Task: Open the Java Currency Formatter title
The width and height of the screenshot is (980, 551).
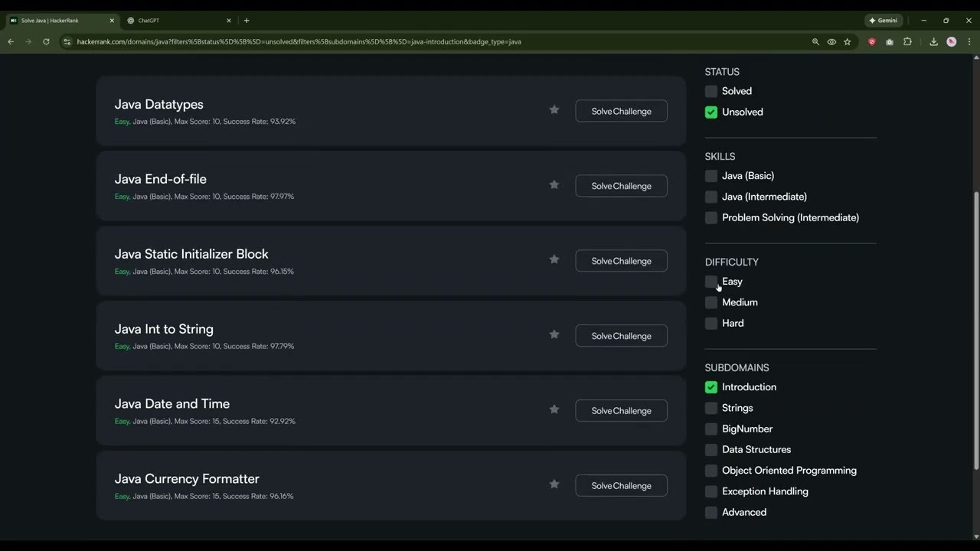Action: [x=187, y=479]
